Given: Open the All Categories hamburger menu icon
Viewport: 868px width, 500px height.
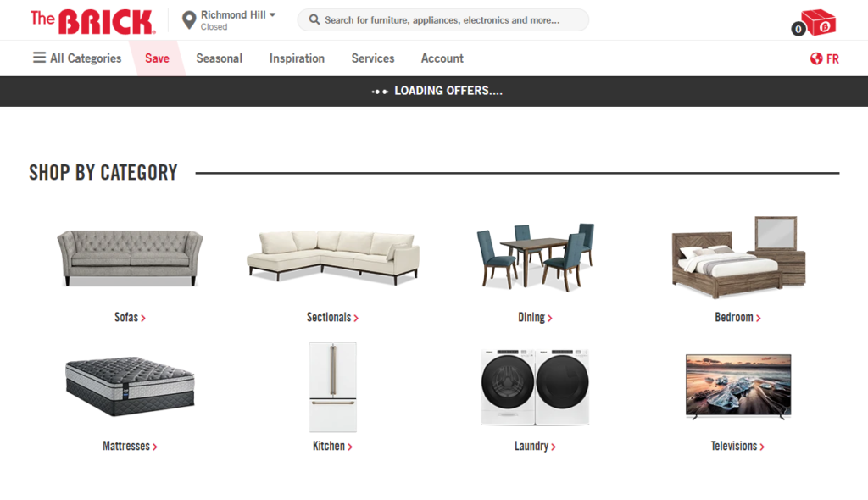Looking at the screenshot, I should [39, 58].
